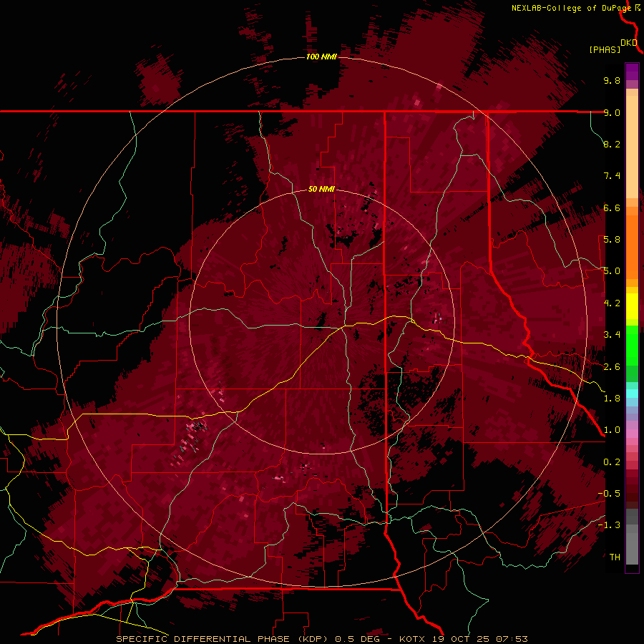Click the -0.5 color scale label
644x644 pixels.
click(x=609, y=494)
